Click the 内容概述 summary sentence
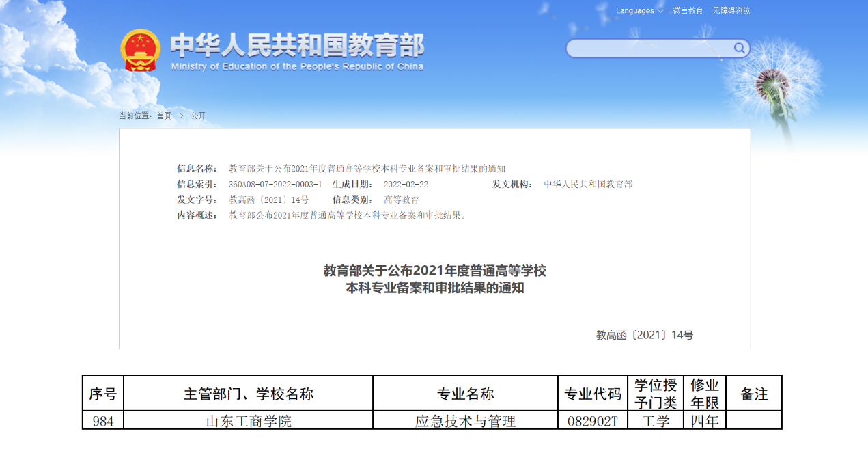Image resolution: width=868 pixels, height=449 pixels. 349,215
